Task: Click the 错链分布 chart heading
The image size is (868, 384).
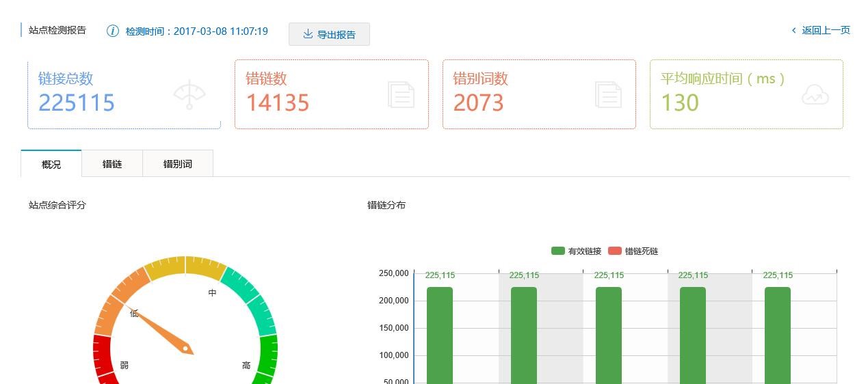Action: (x=386, y=205)
